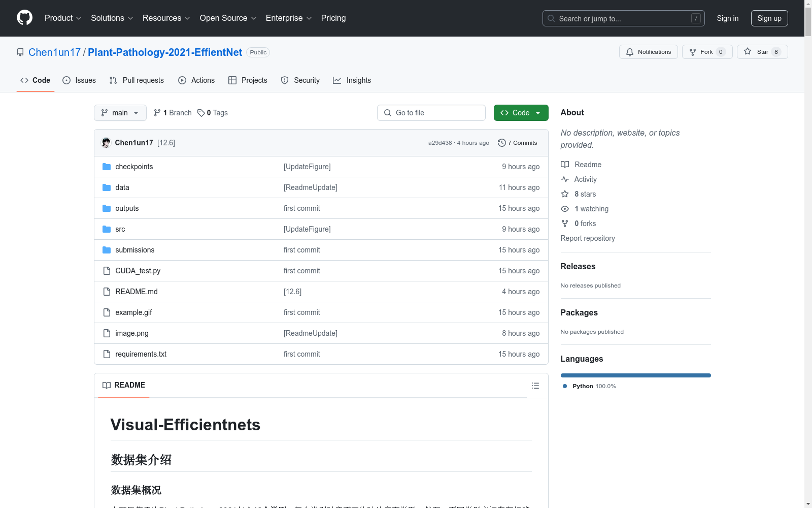Open the green Code dropdown button
The height and width of the screenshot is (508, 812).
521,113
